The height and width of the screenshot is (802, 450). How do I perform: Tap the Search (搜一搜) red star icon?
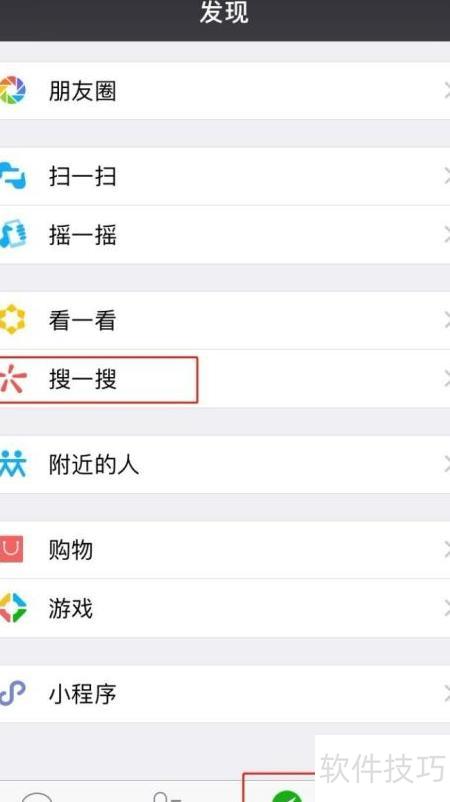coord(13,380)
